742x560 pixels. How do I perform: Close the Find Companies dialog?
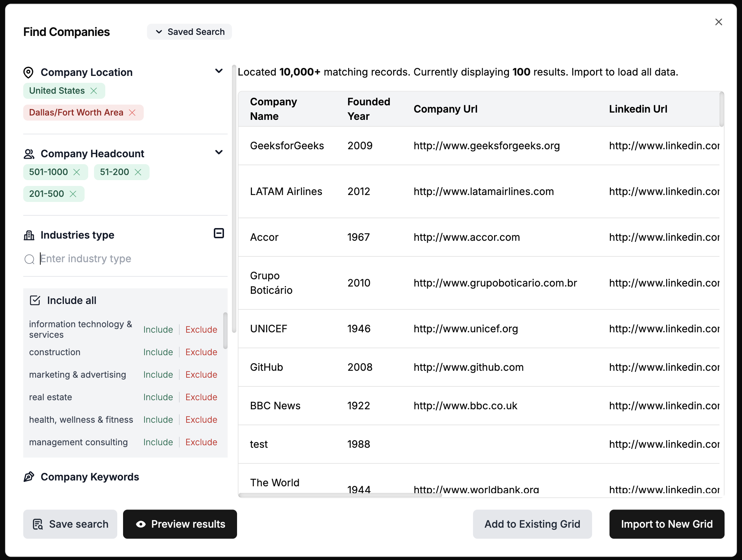pos(718,22)
